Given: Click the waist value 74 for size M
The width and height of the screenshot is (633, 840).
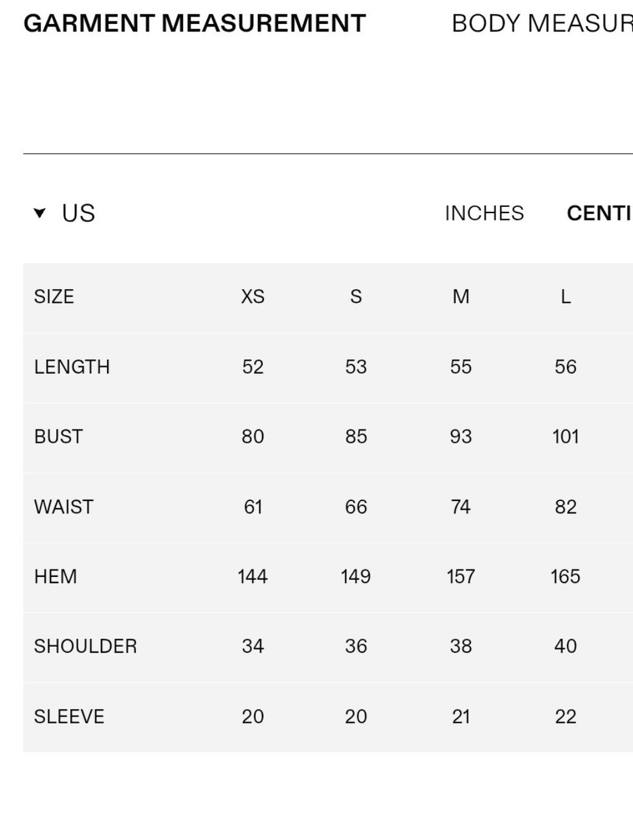Looking at the screenshot, I should point(461,507).
